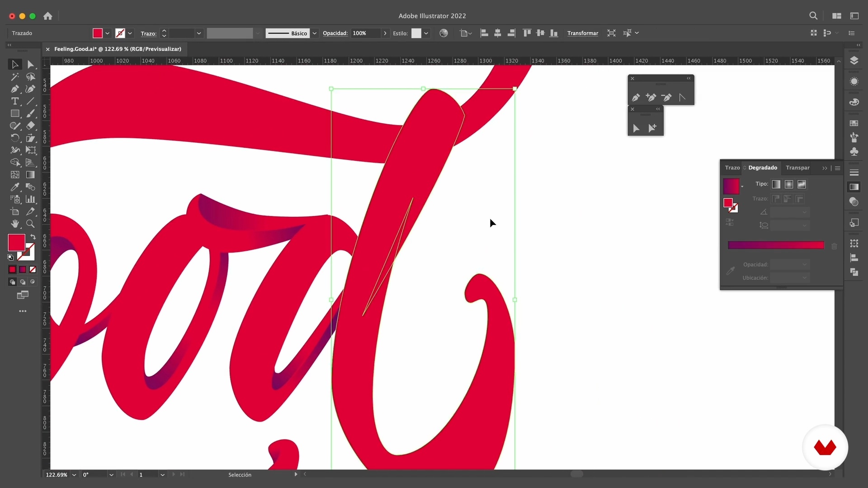Select the Lasso tool
The image size is (868, 488).
[30, 77]
